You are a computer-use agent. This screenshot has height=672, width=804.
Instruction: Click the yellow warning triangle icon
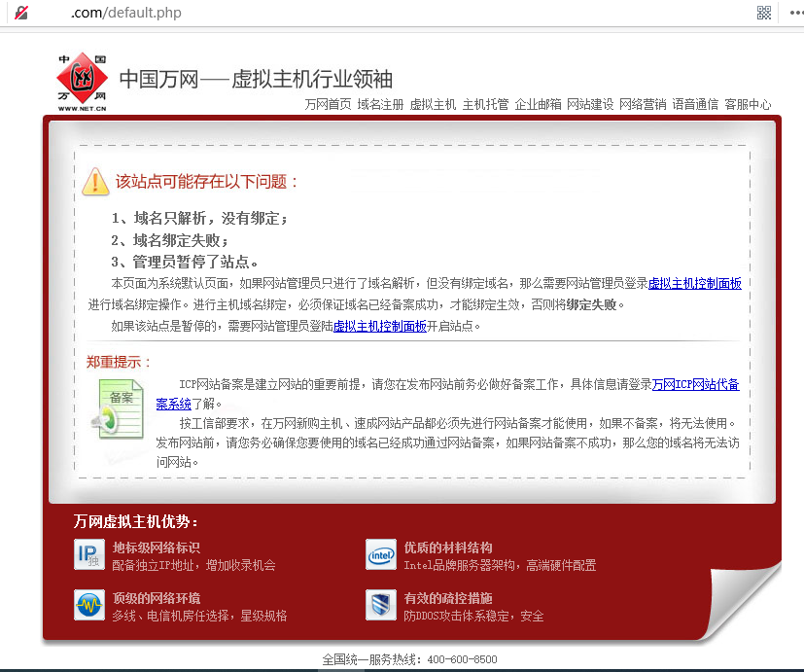[95, 182]
